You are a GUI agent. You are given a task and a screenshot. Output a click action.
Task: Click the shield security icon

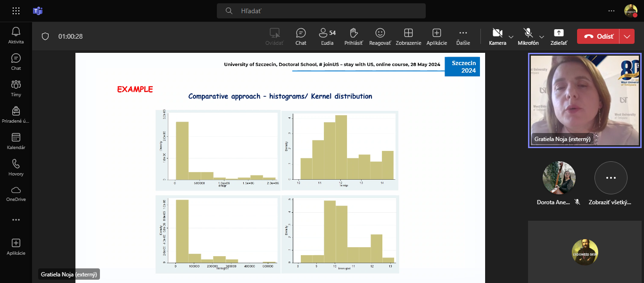[x=45, y=36]
